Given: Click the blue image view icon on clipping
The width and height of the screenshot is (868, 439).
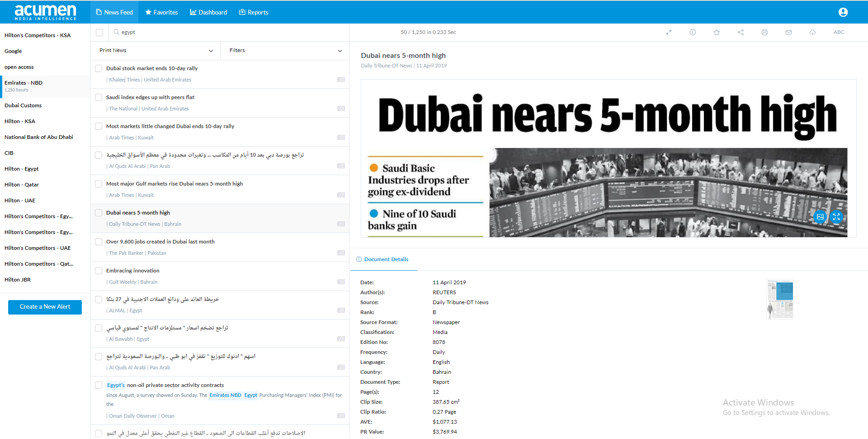Looking at the screenshot, I should 820,217.
